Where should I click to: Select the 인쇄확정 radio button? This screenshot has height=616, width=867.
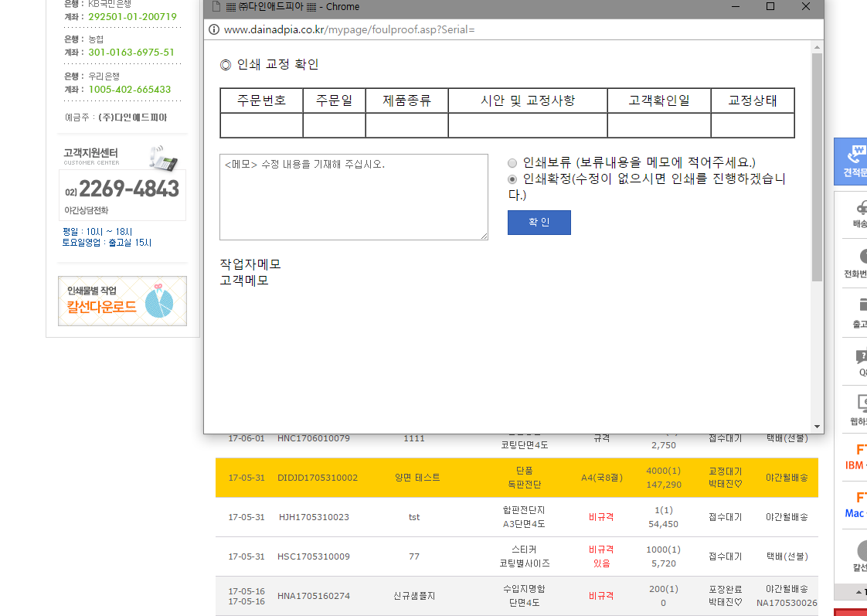coord(512,179)
